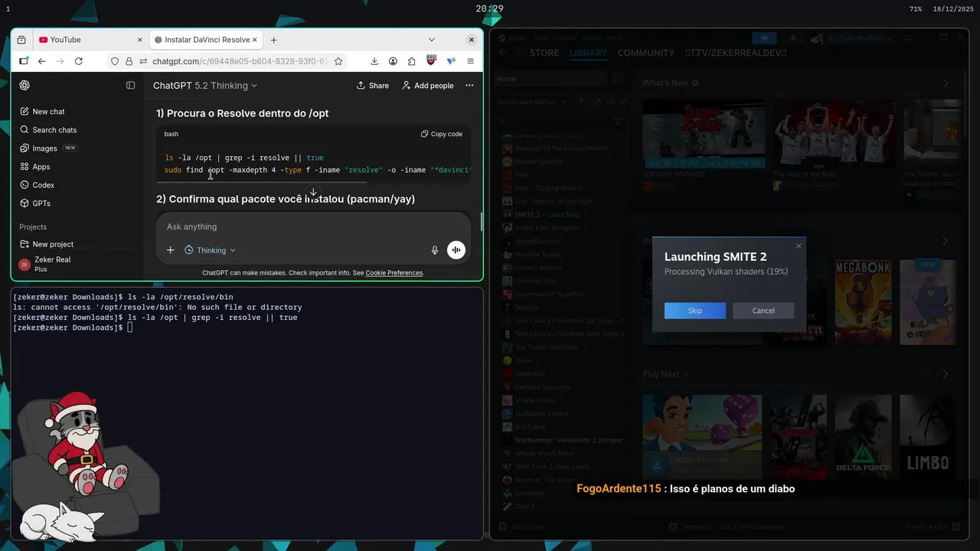
Task: Close the YouTube tab
Action: 139,40
